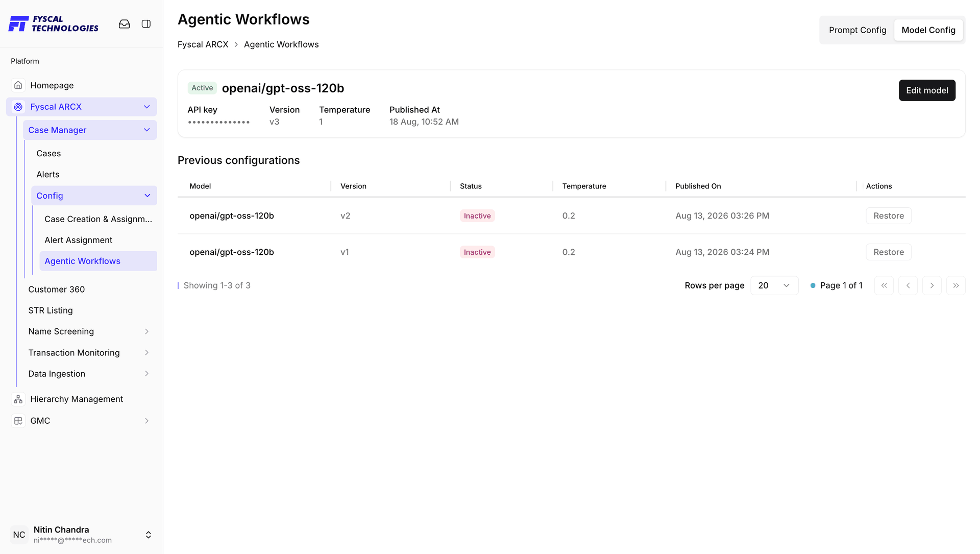This screenshot has height=554, width=980.
Task: Click the Fyscal ARCX target icon
Action: tap(18, 107)
